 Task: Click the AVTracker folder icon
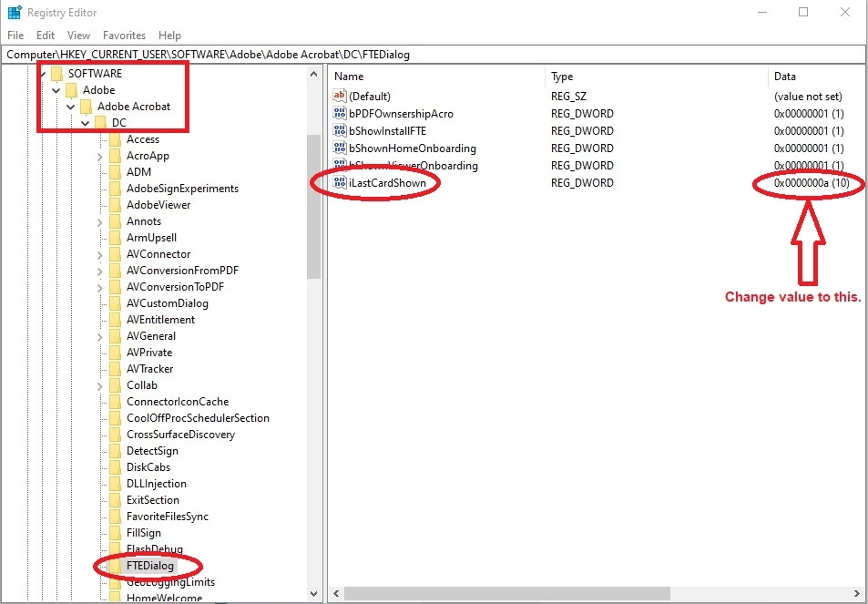click(115, 369)
